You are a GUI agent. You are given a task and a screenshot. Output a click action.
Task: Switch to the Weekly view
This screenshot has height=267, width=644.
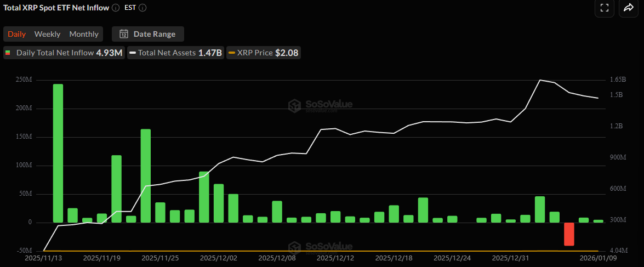click(47, 34)
